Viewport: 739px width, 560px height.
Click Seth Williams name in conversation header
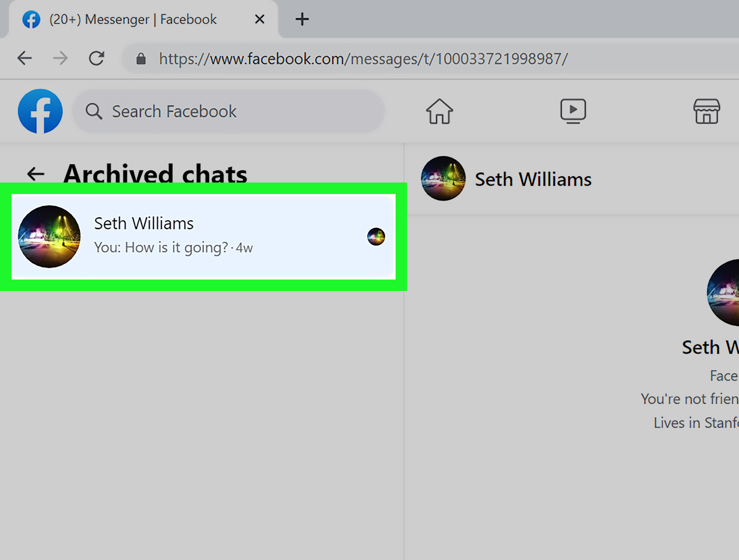[533, 180]
